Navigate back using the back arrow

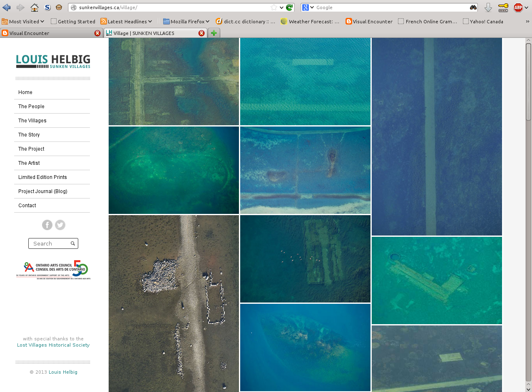(6, 7)
